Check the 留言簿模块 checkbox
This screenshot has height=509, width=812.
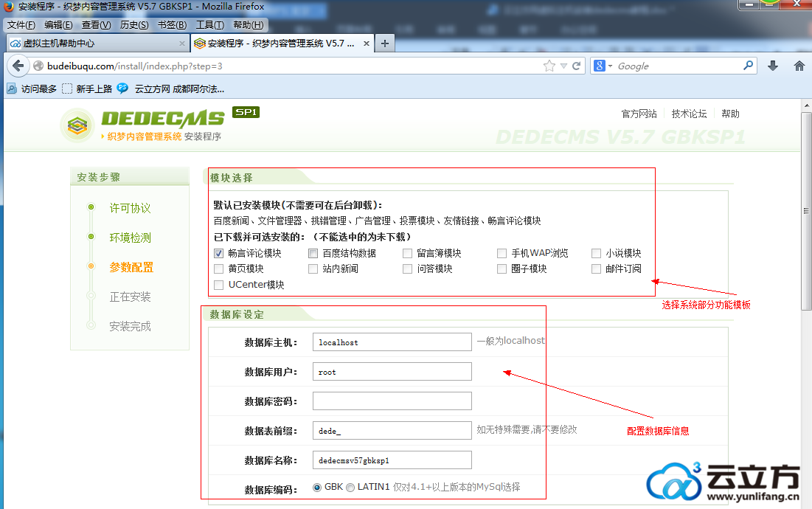click(408, 253)
